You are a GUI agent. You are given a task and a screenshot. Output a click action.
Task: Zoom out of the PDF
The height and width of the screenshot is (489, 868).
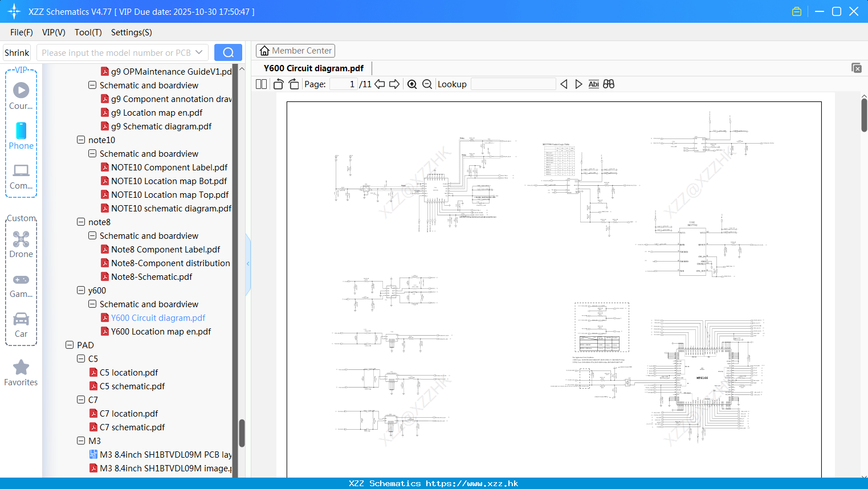pos(427,84)
